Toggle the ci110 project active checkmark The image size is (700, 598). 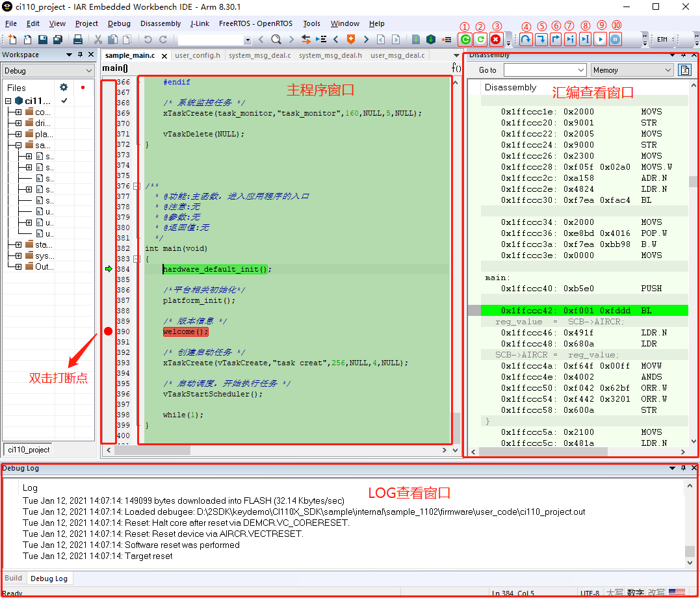65,101
